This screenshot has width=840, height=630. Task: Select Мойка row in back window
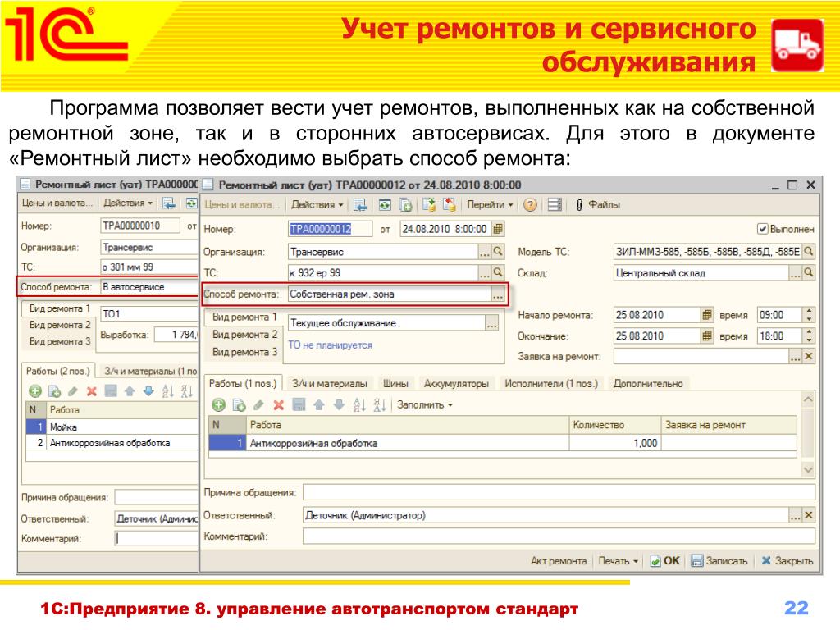[112, 427]
